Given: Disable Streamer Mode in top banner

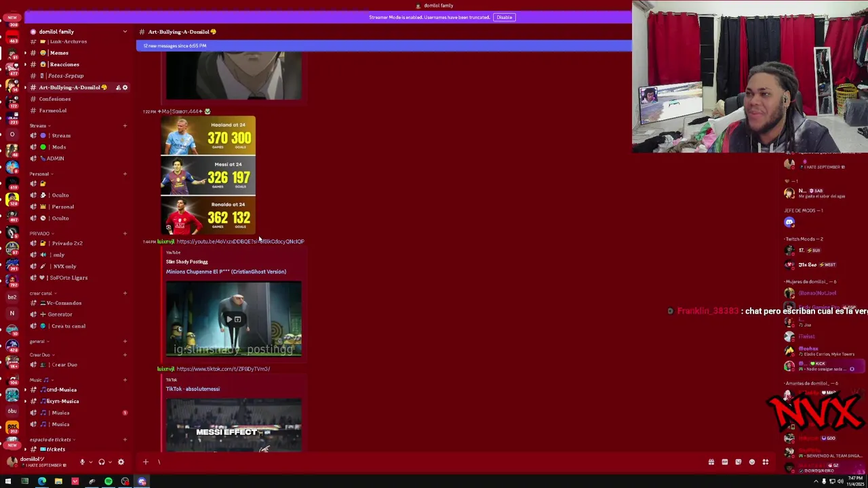Looking at the screenshot, I should tap(504, 17).
